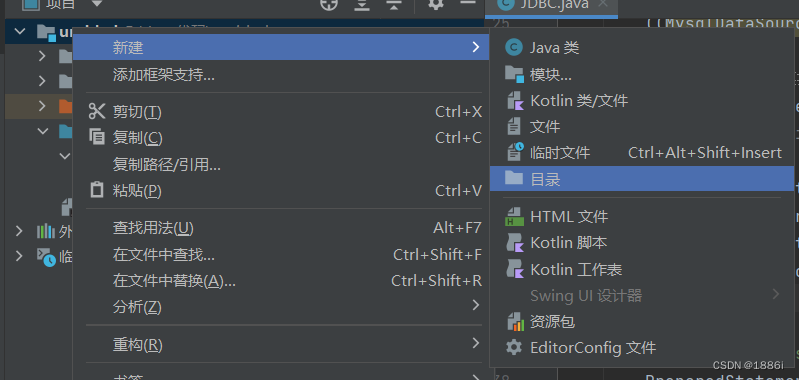Click the Kotlin 脚本 script icon

coord(515,242)
